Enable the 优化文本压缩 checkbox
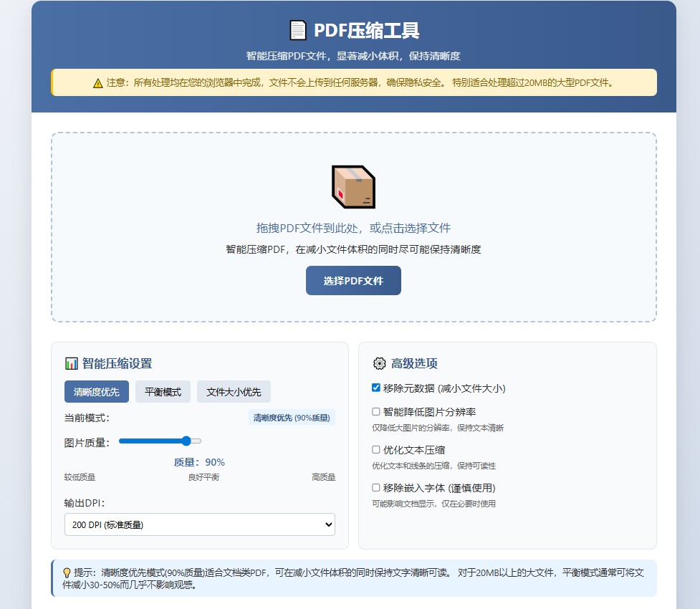The width and height of the screenshot is (700, 609). coord(376,450)
